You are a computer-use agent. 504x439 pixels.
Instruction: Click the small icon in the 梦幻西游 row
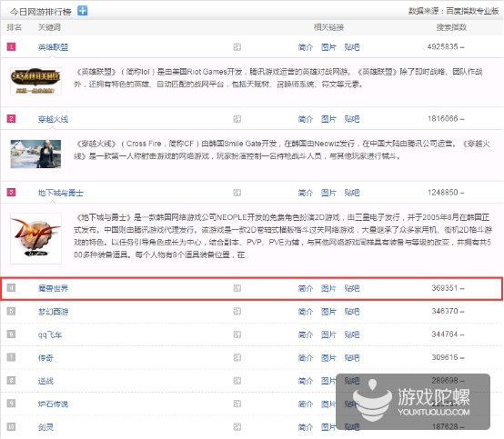coord(237,311)
